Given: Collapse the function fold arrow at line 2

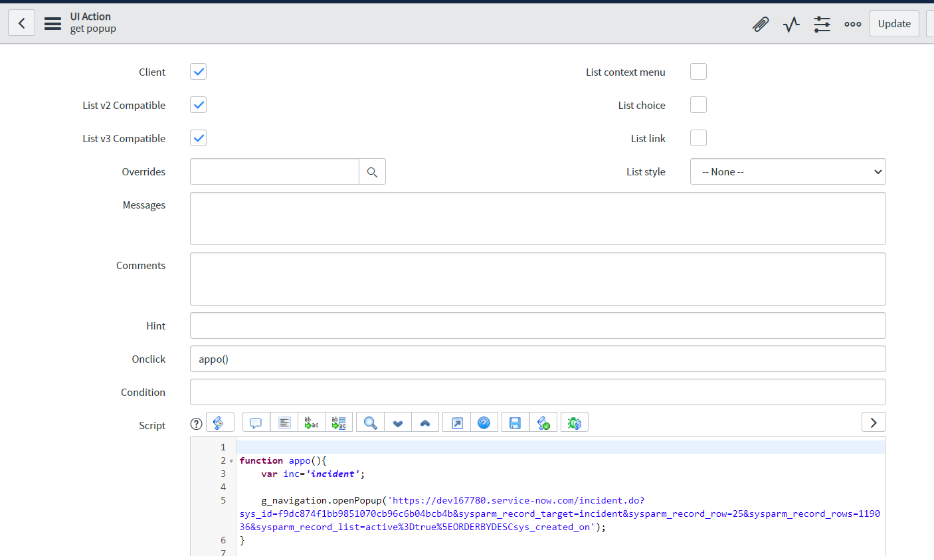Looking at the screenshot, I should tap(231, 461).
